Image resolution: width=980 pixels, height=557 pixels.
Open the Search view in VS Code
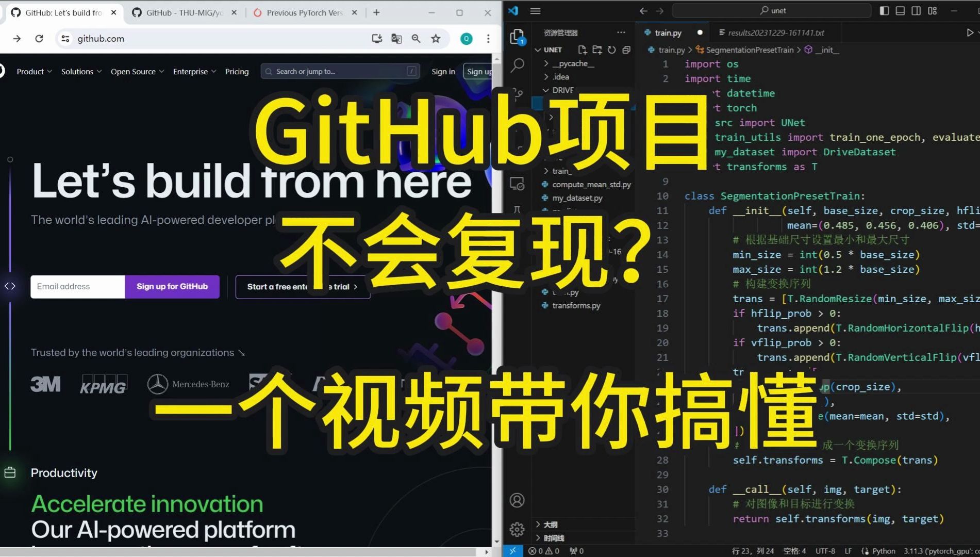click(517, 65)
